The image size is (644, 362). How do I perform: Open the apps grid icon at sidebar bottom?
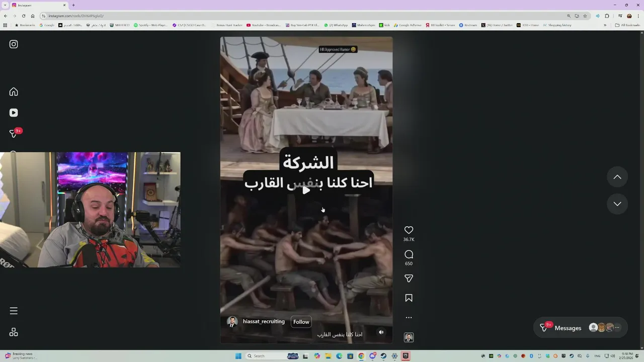tap(14, 332)
